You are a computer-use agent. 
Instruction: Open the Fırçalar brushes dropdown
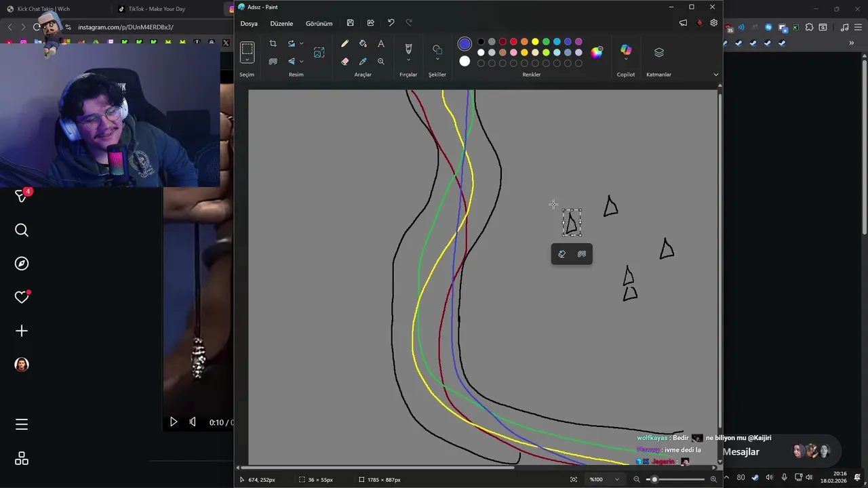pyautogui.click(x=408, y=60)
